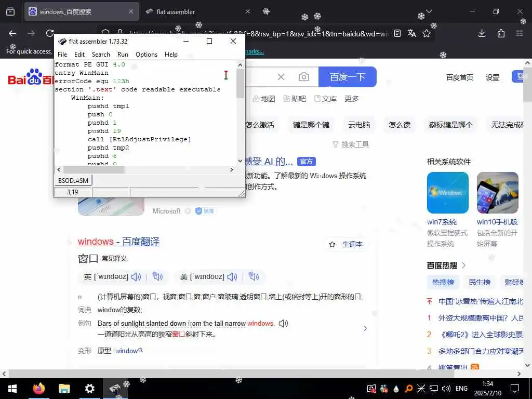
Task: Click the flat assembler title bar icon
Action: point(62,42)
